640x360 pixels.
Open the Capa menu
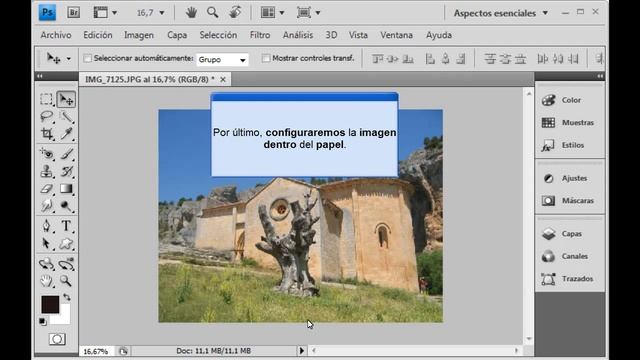tap(177, 35)
